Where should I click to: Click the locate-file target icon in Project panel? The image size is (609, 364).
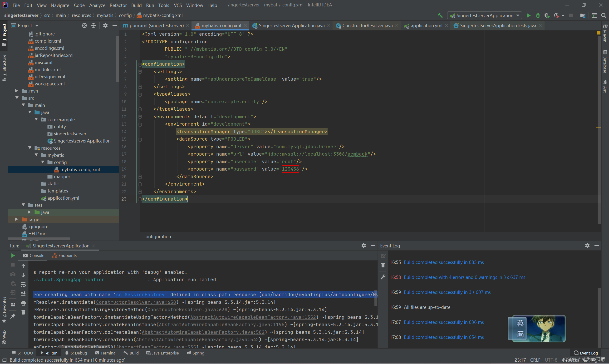(x=84, y=25)
